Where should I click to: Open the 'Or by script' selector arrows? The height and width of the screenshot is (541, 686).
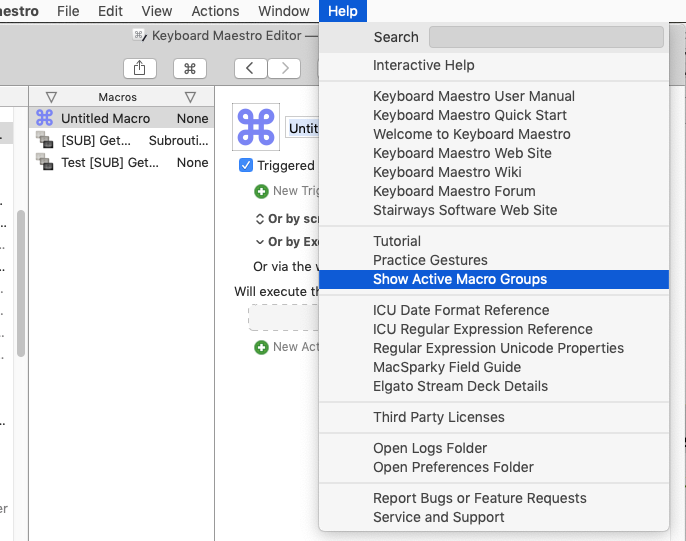pyautogui.click(x=259, y=219)
